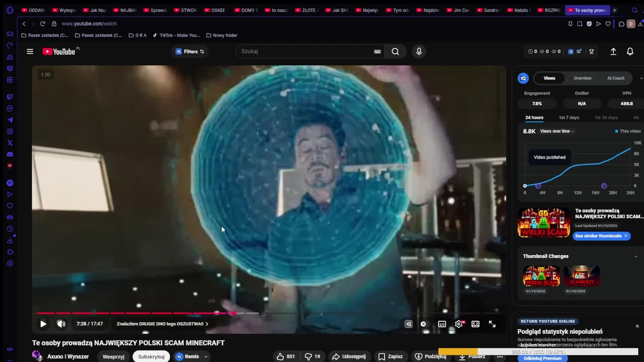Viewport: 644px width, 362px height.
Task: Open the vidIQ trophy icon in header
Action: [x=592, y=51]
